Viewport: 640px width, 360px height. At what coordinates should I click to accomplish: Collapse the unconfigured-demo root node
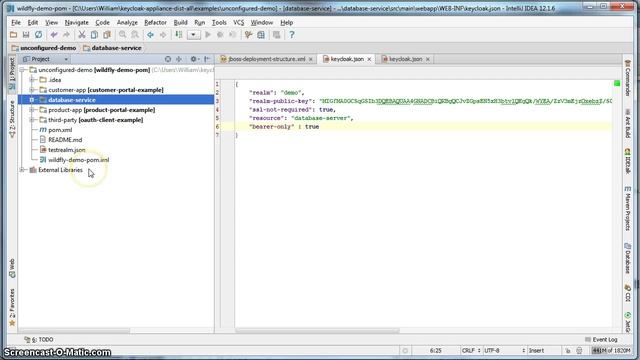(x=22, y=70)
